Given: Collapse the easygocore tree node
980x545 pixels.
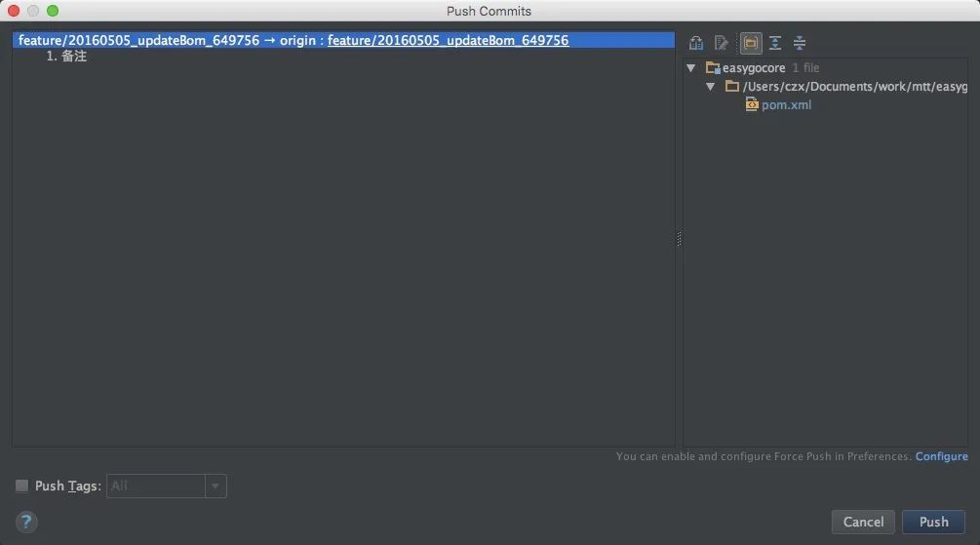Looking at the screenshot, I should [x=691, y=67].
